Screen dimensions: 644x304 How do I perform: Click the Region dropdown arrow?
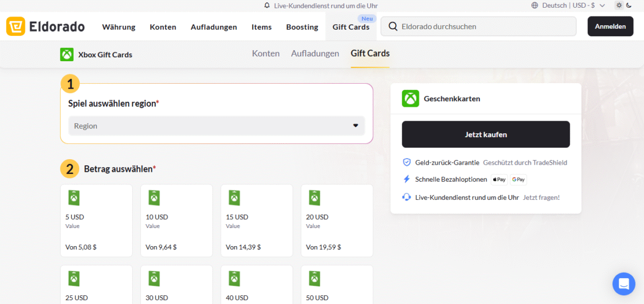(356, 126)
